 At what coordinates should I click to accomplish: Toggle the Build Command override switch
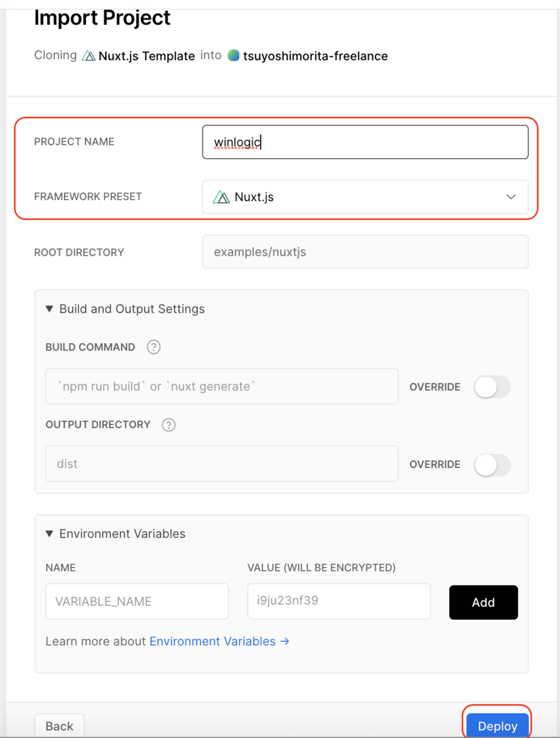[492, 387]
